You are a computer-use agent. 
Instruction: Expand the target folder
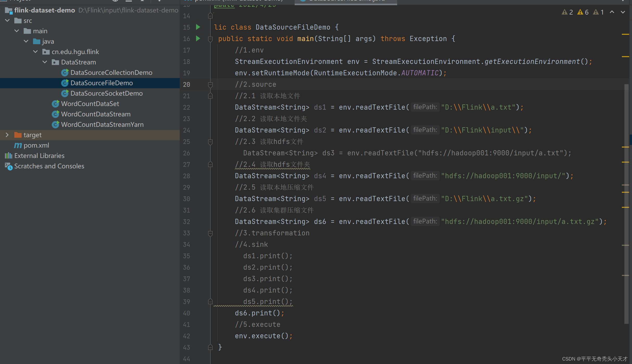7,135
